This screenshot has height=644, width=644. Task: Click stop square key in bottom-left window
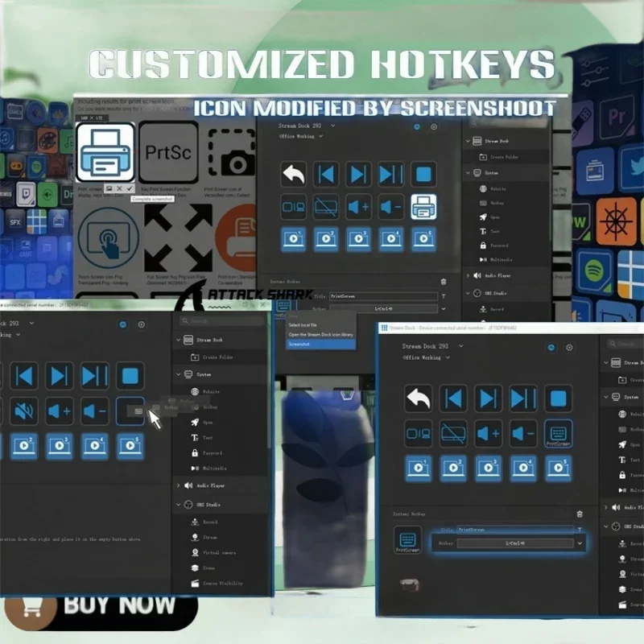(130, 375)
